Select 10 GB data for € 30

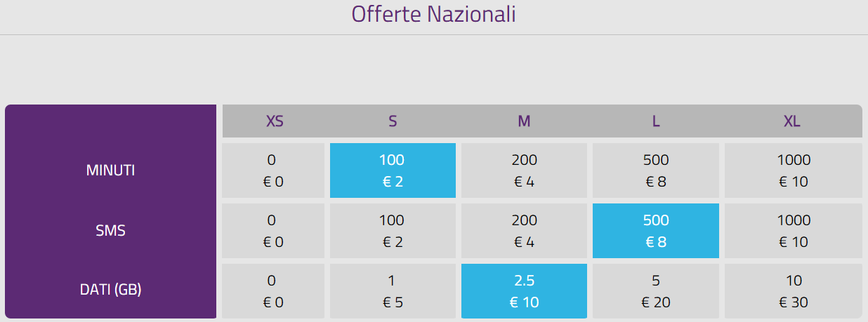pyautogui.click(x=793, y=291)
